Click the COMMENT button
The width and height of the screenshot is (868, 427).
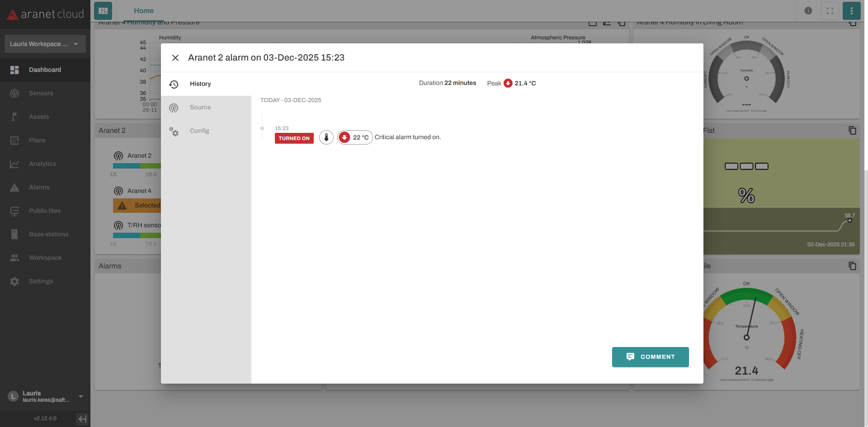[650, 357]
